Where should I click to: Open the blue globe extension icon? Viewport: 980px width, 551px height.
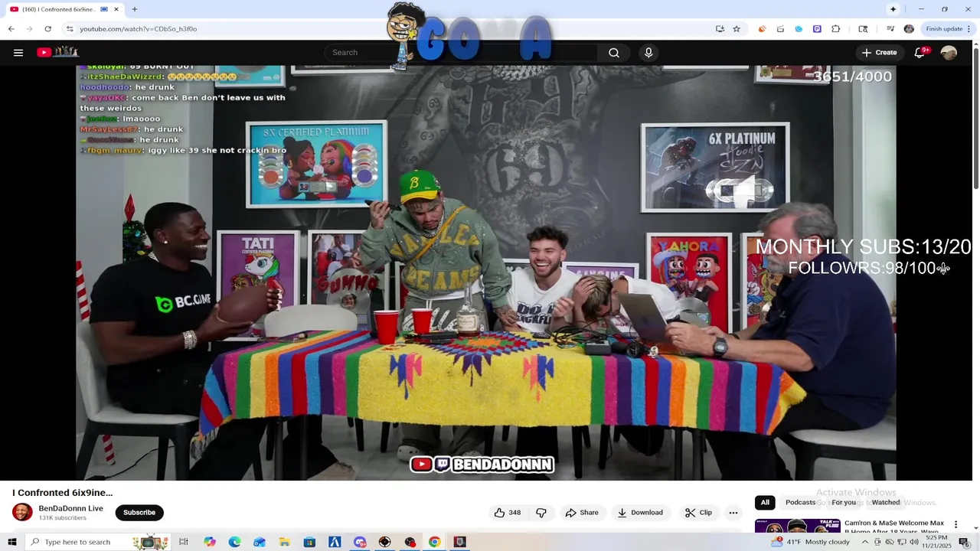799,28
